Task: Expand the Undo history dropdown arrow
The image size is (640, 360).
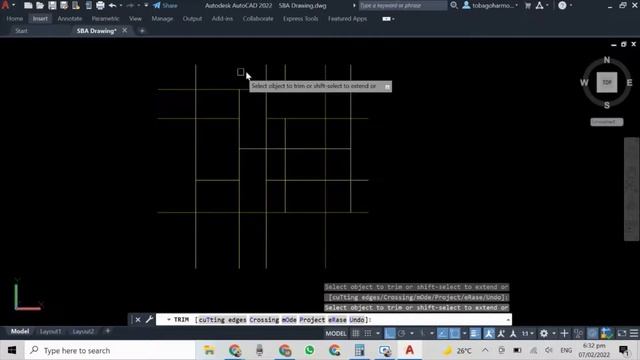Action: pyautogui.click(x=121, y=6)
